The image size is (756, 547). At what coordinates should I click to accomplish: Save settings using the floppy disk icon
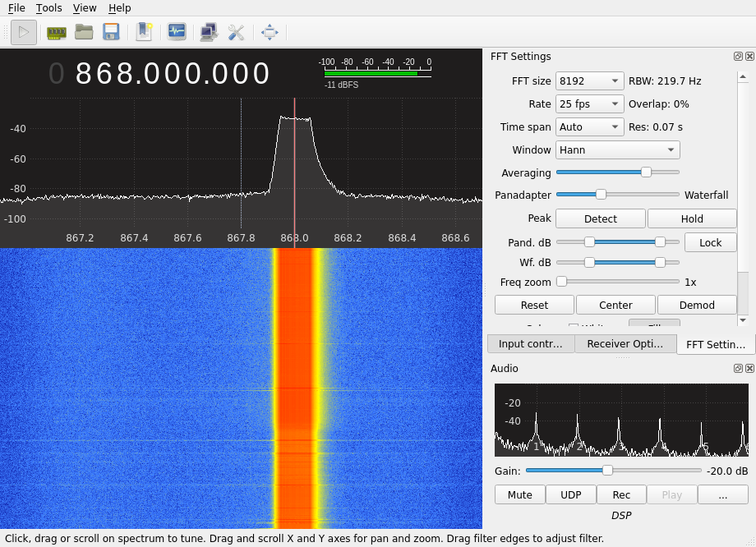pyautogui.click(x=111, y=32)
